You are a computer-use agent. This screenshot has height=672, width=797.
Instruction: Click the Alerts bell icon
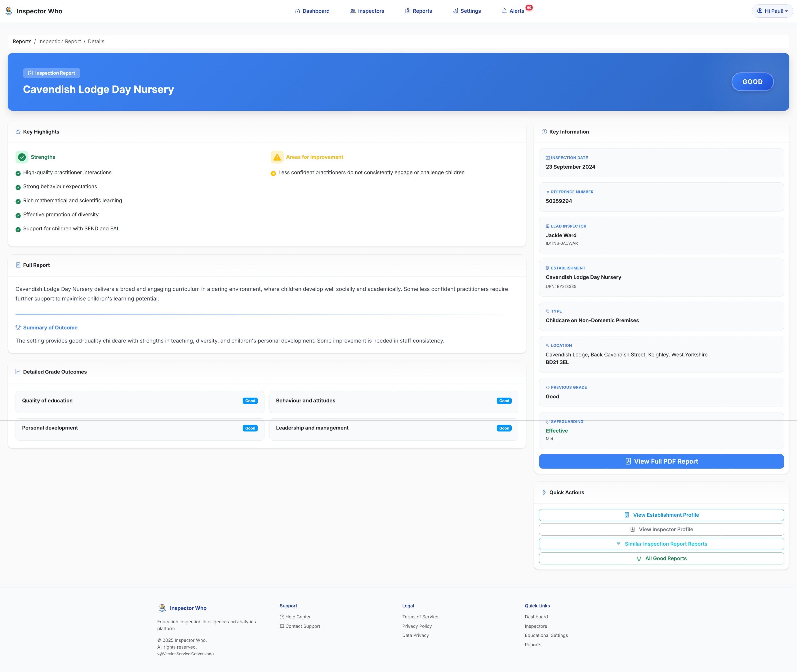(x=504, y=11)
